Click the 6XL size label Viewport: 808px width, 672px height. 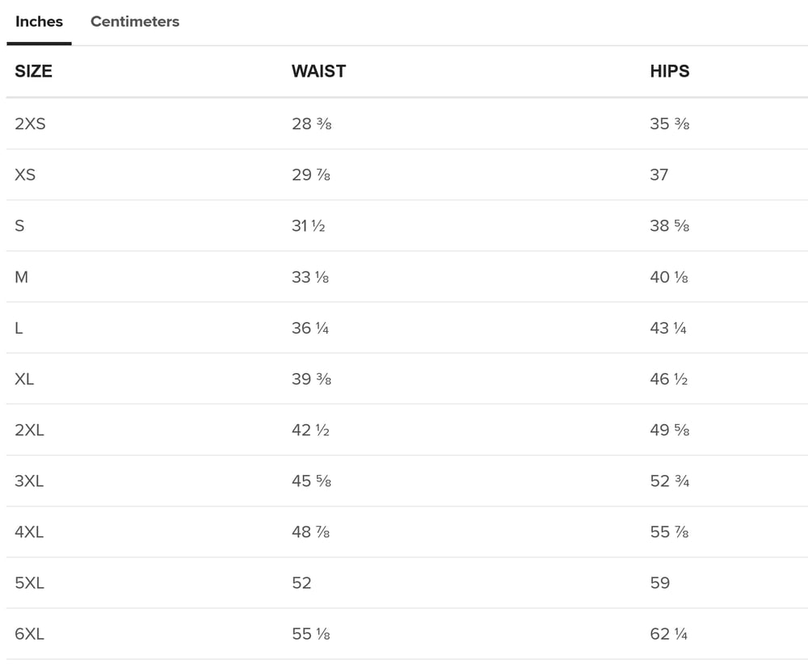29,634
